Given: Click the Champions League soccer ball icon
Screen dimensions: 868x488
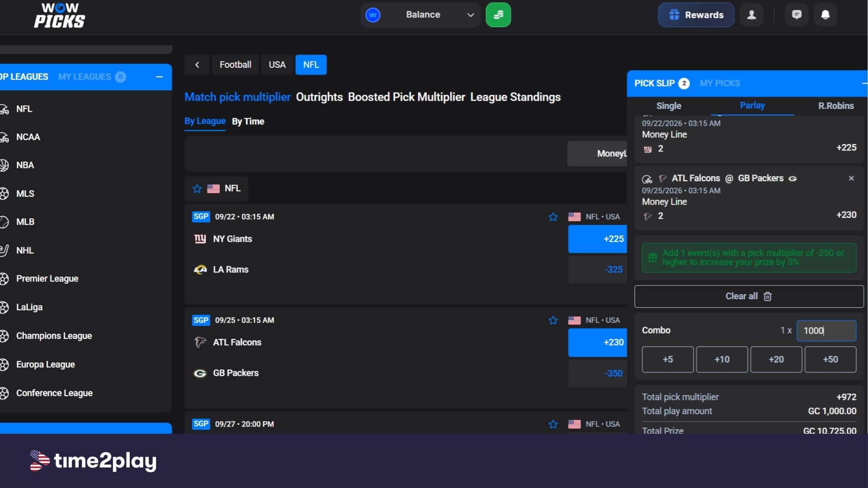Looking at the screenshot, I should tap(4, 336).
